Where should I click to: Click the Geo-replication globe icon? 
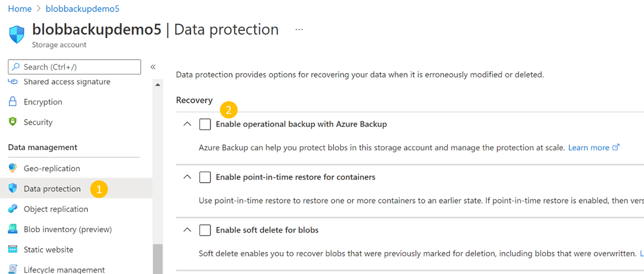click(x=13, y=168)
